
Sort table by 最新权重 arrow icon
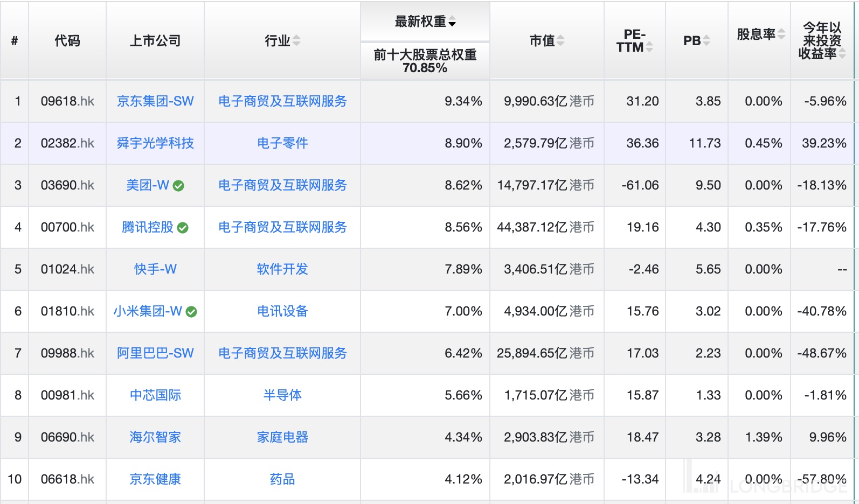pyautogui.click(x=452, y=22)
